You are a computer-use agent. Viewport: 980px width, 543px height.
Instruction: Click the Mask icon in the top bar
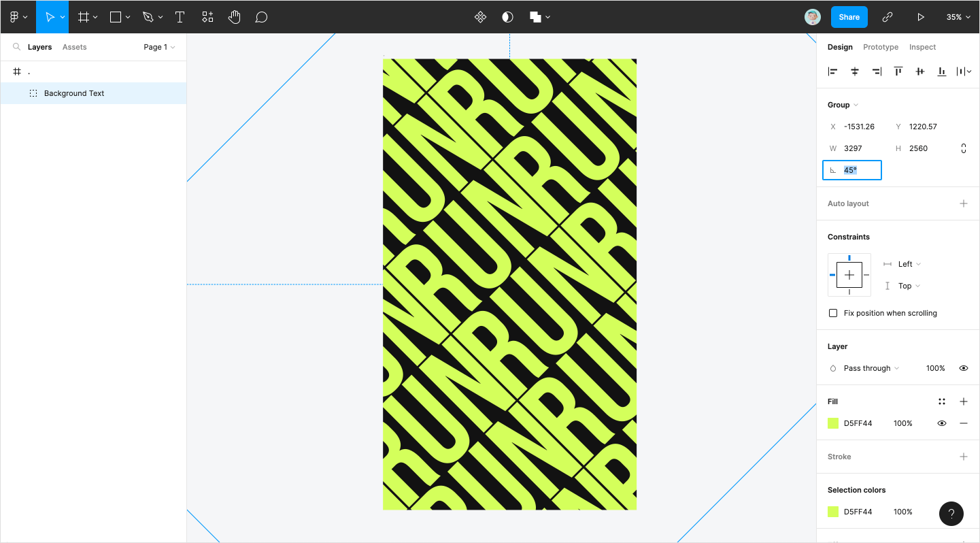(x=507, y=17)
